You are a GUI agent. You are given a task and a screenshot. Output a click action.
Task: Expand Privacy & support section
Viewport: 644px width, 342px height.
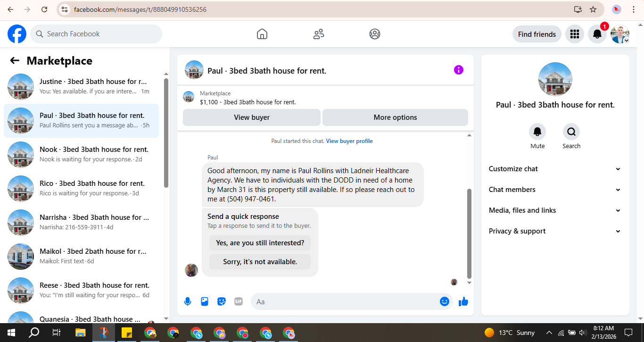click(555, 231)
